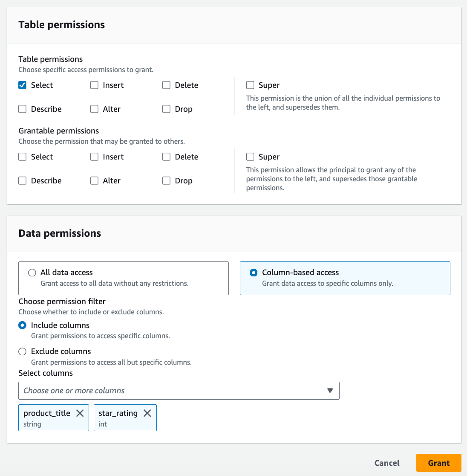Check Select under Grantable permissions

click(23, 157)
